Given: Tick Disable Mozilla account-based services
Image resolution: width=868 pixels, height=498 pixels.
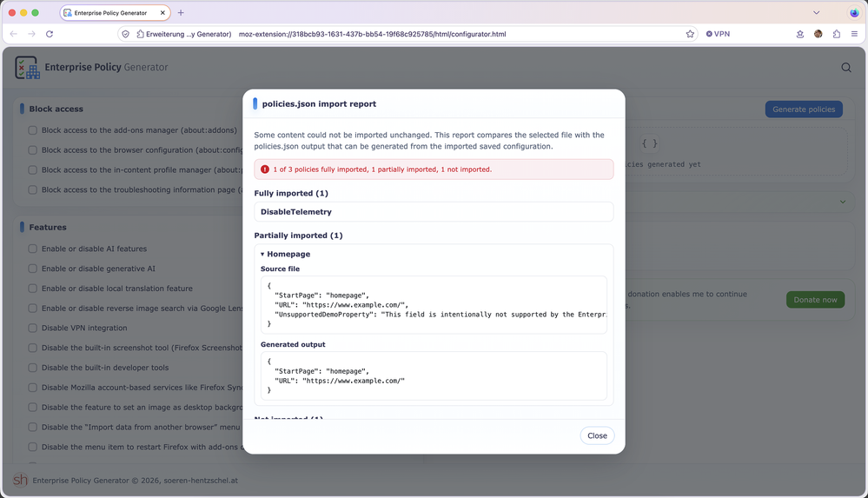Looking at the screenshot, I should [x=33, y=388].
